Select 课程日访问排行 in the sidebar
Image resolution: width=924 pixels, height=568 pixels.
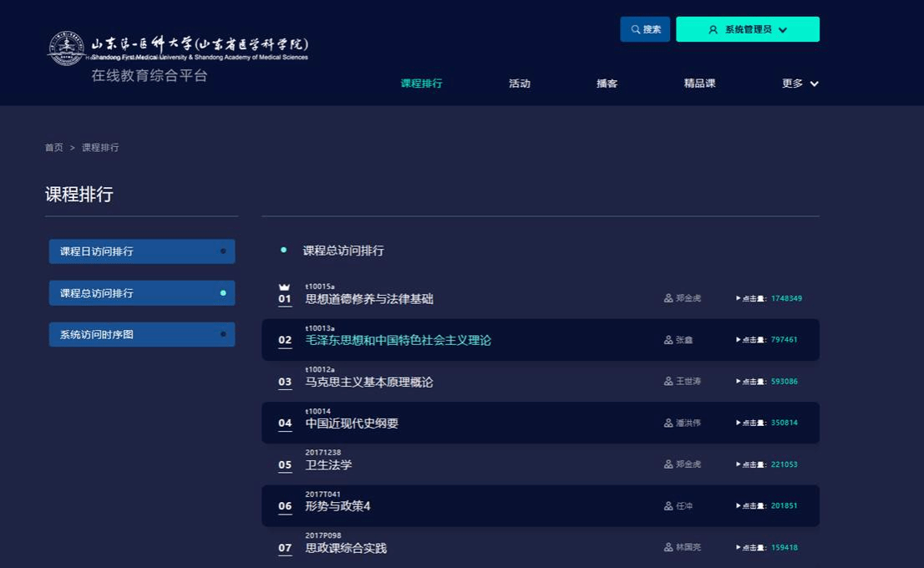(x=141, y=251)
